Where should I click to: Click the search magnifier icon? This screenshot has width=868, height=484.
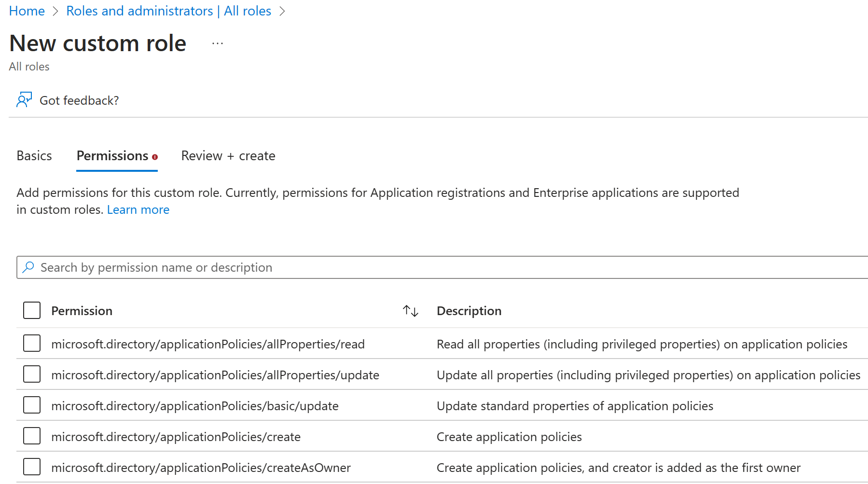pyautogui.click(x=28, y=267)
